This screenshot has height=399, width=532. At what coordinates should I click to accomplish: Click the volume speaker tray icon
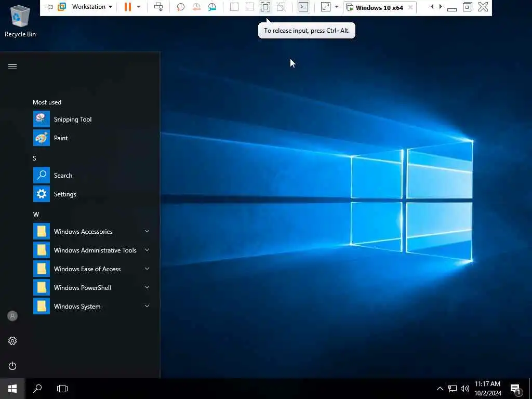click(465, 389)
